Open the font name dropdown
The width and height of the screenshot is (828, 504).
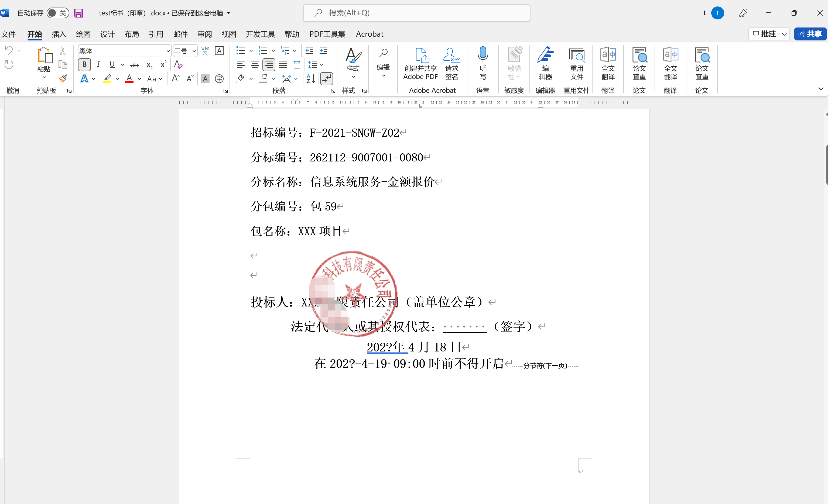pyautogui.click(x=168, y=51)
